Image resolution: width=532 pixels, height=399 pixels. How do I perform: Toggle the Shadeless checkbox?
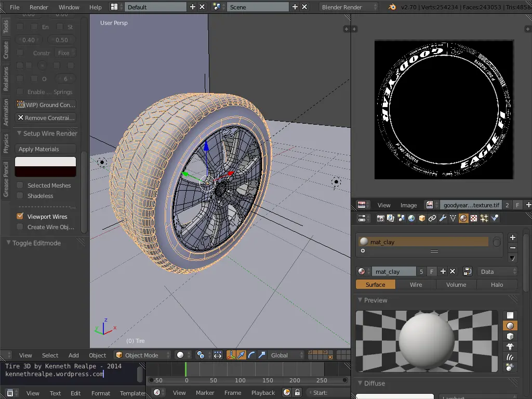(20, 196)
